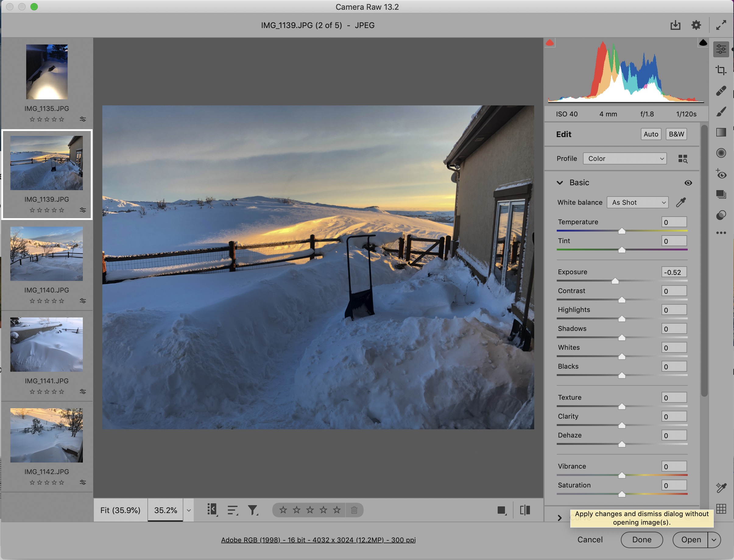The height and width of the screenshot is (560, 734).
Task: Select the Spot Removal healing tool
Action: click(721, 91)
